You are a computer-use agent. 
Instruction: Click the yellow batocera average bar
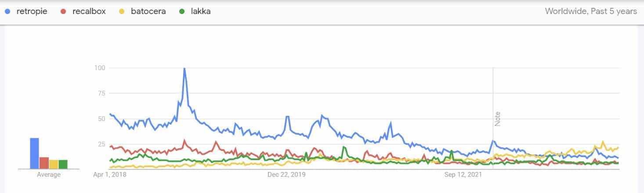tap(54, 164)
